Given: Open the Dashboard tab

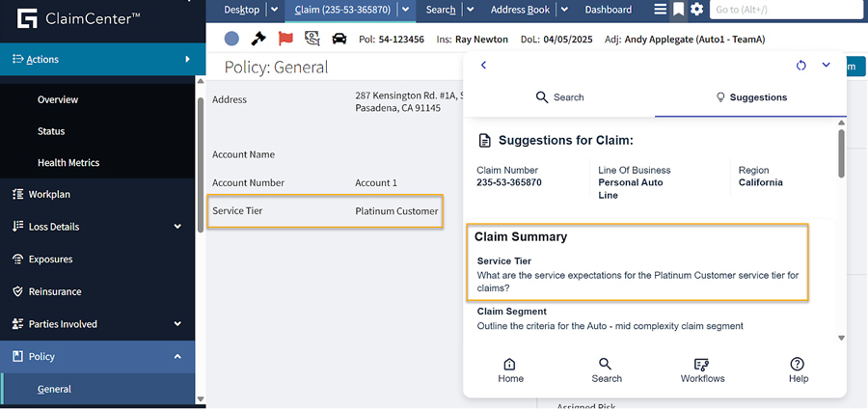Looking at the screenshot, I should [x=608, y=10].
